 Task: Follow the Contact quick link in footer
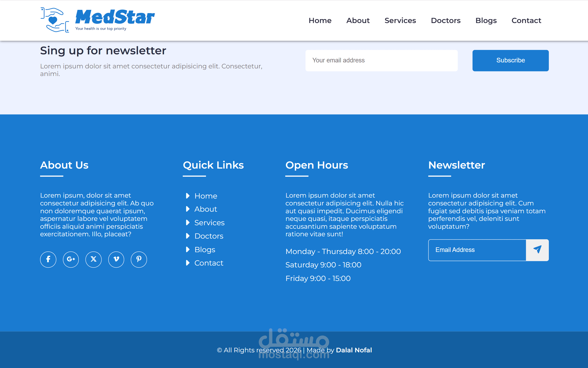point(209,263)
